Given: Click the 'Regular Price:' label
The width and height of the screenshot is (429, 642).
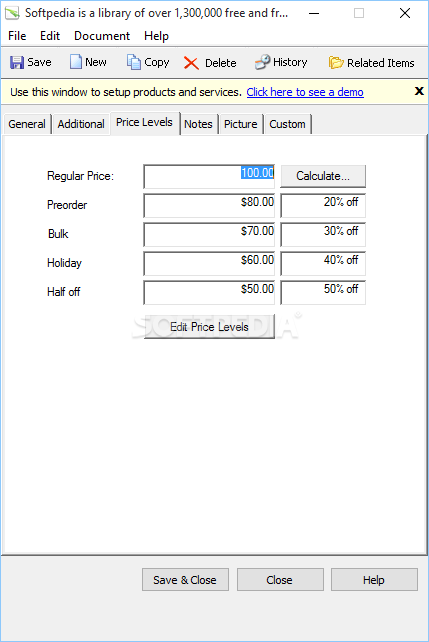Looking at the screenshot, I should pos(80,176).
